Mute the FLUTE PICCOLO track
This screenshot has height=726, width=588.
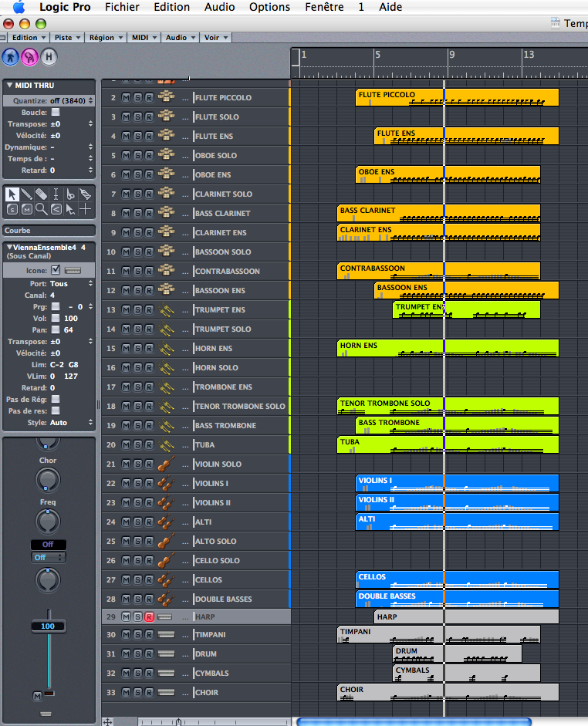[x=126, y=98]
